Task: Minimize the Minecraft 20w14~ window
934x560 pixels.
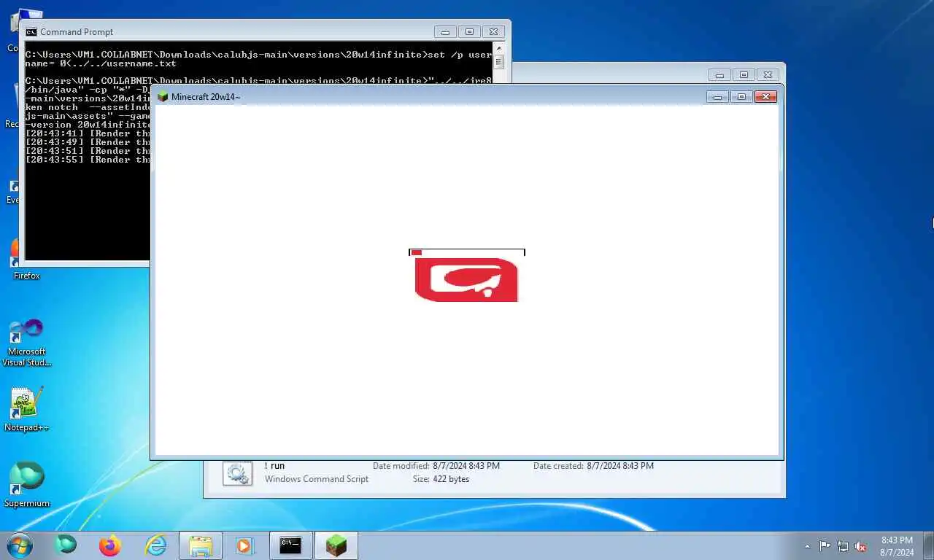Action: (717, 97)
